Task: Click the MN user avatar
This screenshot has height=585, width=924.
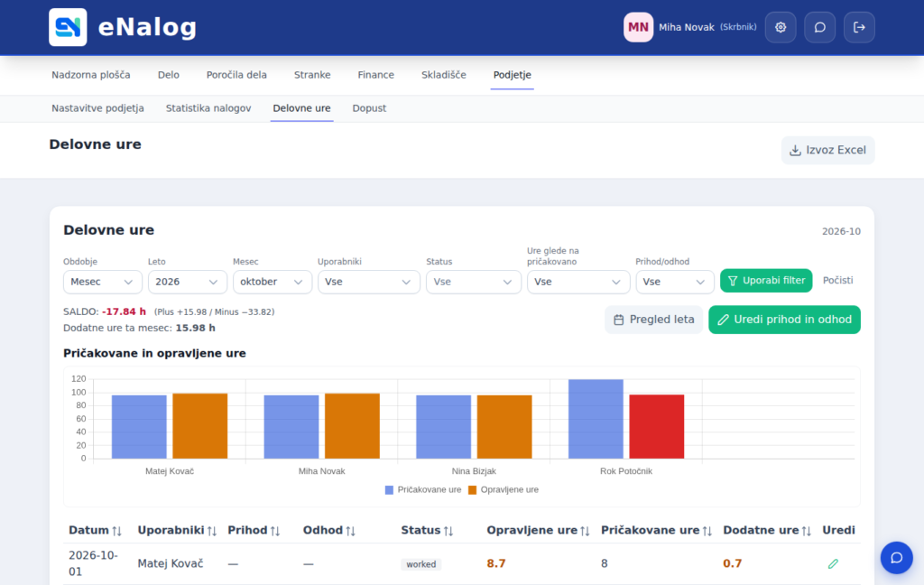Action: [638, 27]
